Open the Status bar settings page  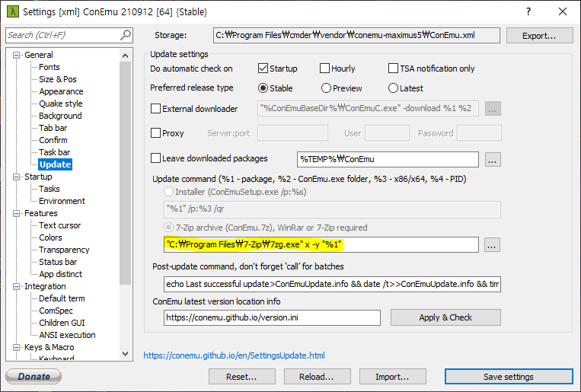point(58,262)
